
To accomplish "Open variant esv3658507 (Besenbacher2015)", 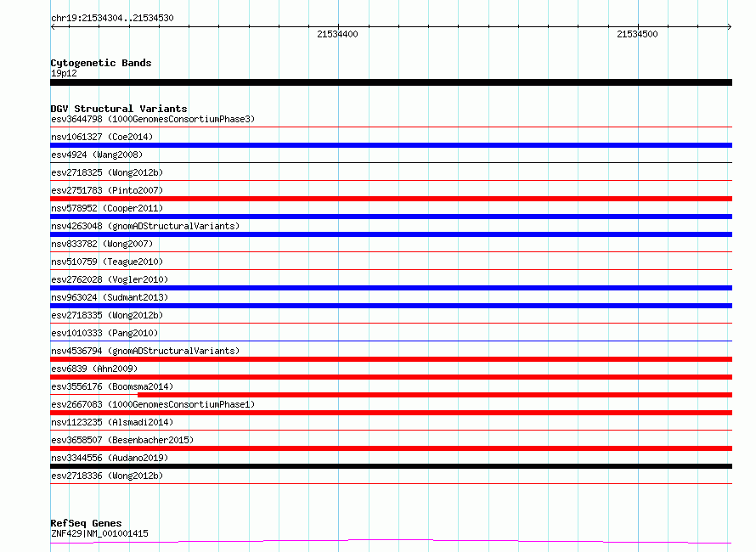I will tap(122, 440).
